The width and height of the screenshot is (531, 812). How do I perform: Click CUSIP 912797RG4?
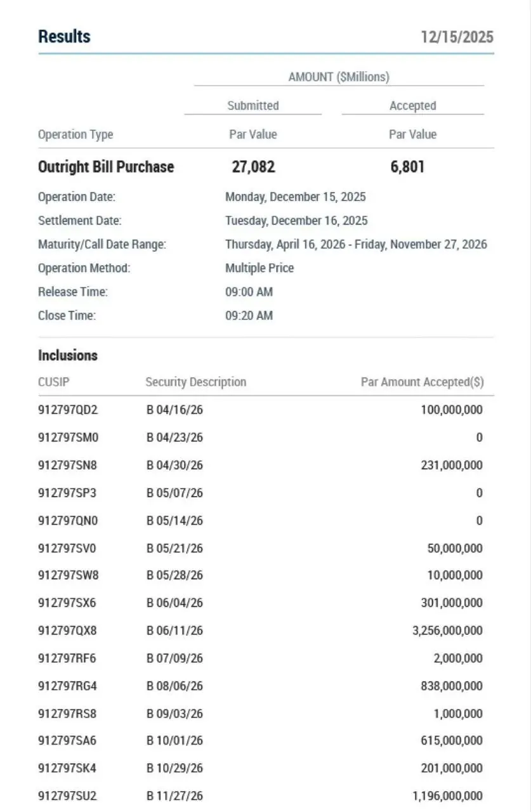tap(67, 686)
